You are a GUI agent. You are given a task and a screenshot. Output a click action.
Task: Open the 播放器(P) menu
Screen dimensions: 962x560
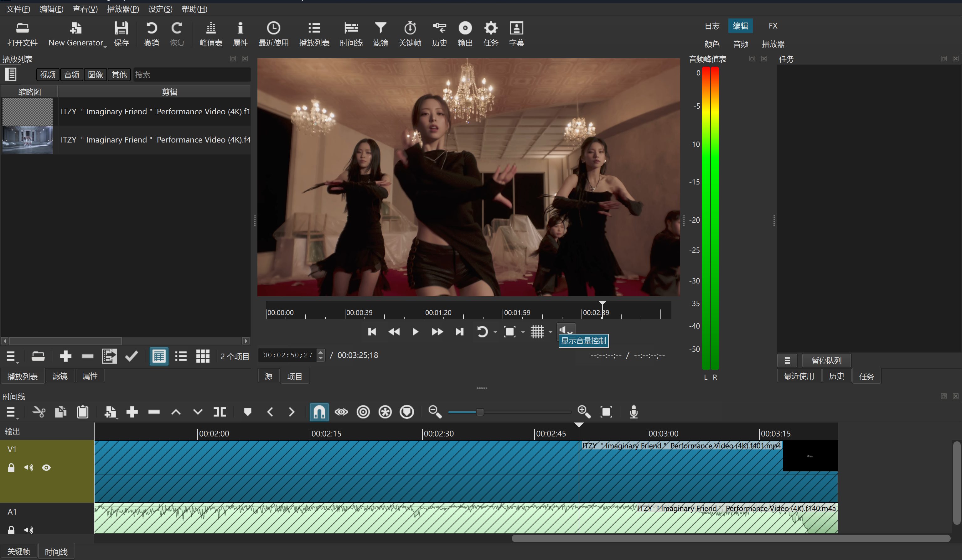click(x=123, y=9)
